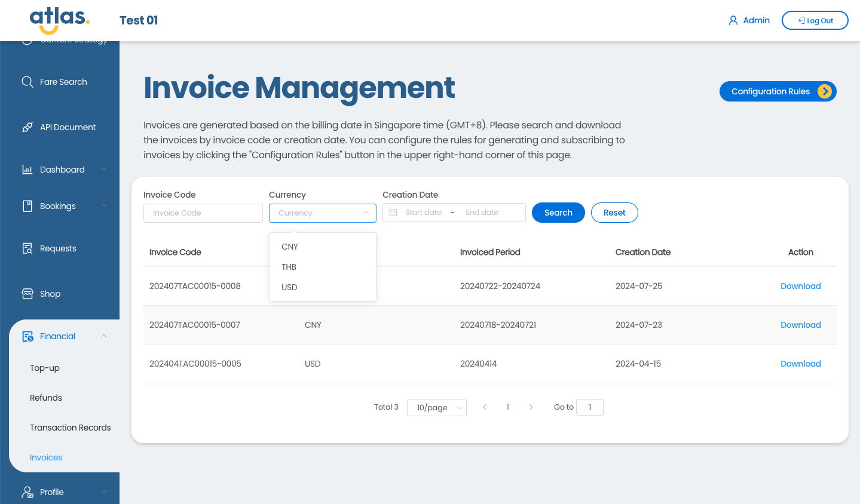860x504 pixels.
Task: Choose CNY from the currency list
Action: coord(290,247)
